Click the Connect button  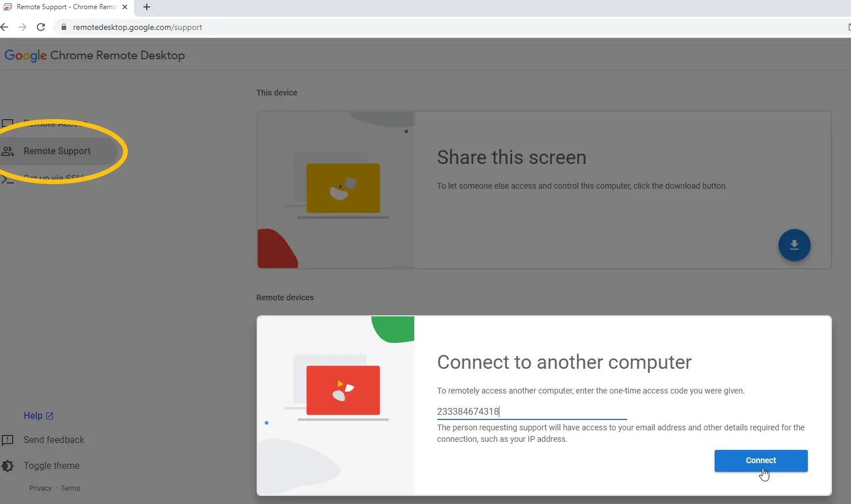(x=761, y=460)
